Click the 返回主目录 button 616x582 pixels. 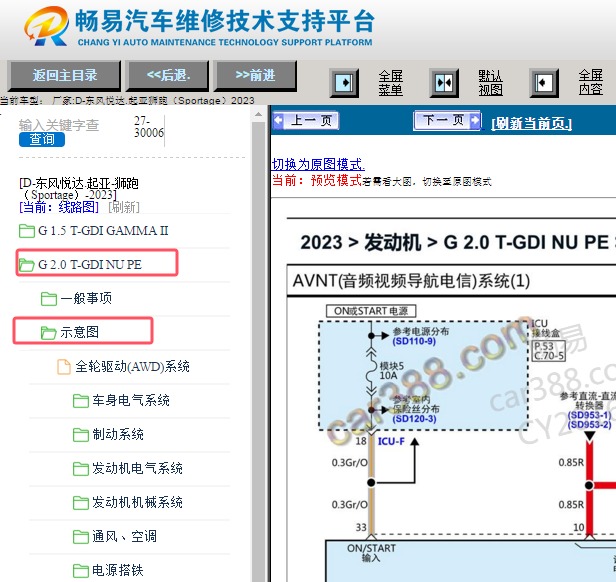coord(64,75)
